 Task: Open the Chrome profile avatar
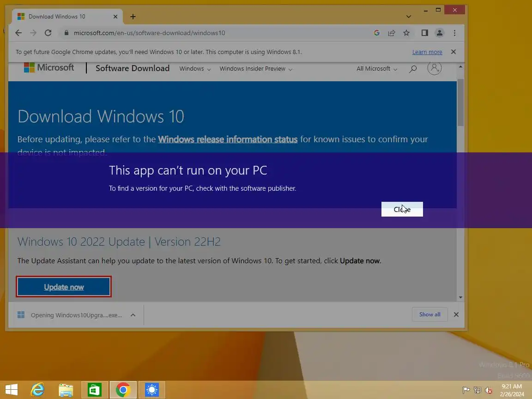(439, 33)
